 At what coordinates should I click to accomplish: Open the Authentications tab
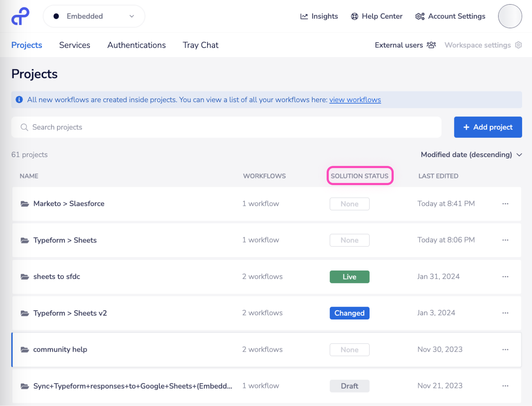coord(136,45)
